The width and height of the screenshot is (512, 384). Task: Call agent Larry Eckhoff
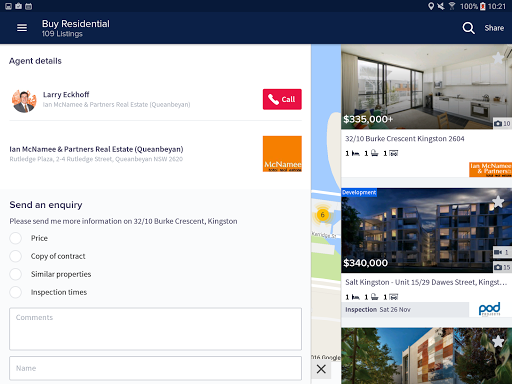282,99
